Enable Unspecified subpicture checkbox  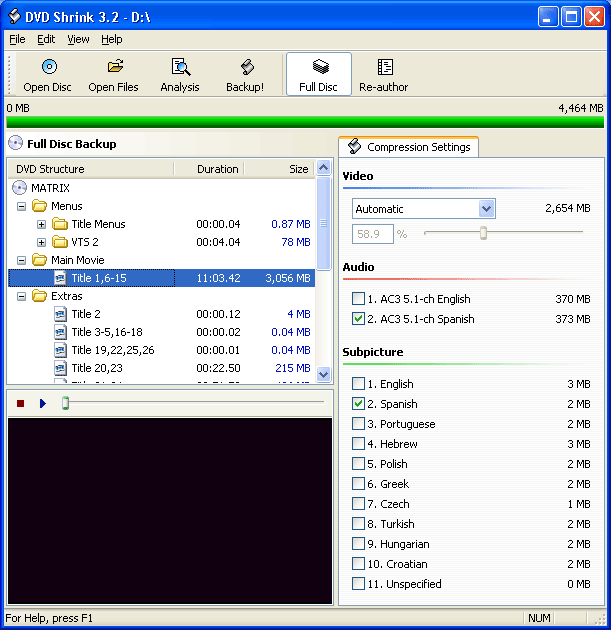358,584
